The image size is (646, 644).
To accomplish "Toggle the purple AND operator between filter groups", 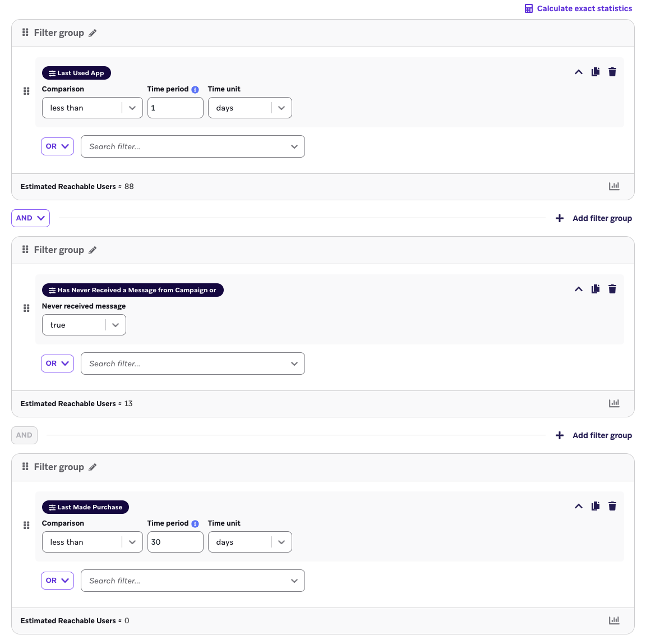I will coord(30,218).
